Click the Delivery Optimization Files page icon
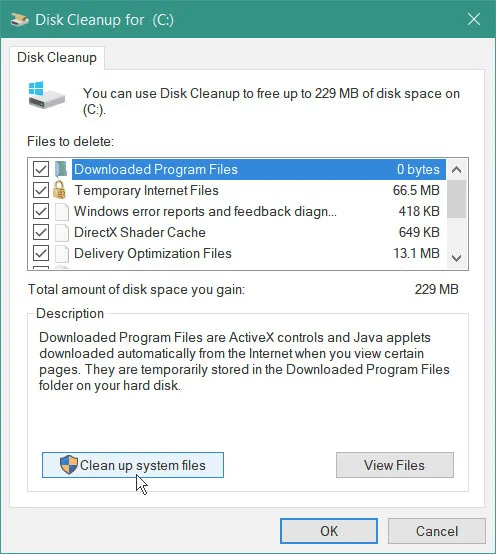The width and height of the screenshot is (496, 554). (62, 253)
